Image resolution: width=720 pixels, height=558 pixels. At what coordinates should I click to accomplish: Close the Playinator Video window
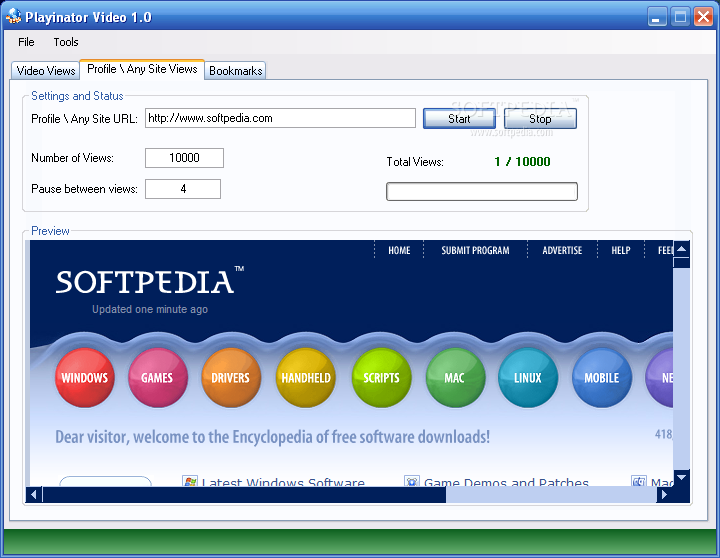[703, 17]
